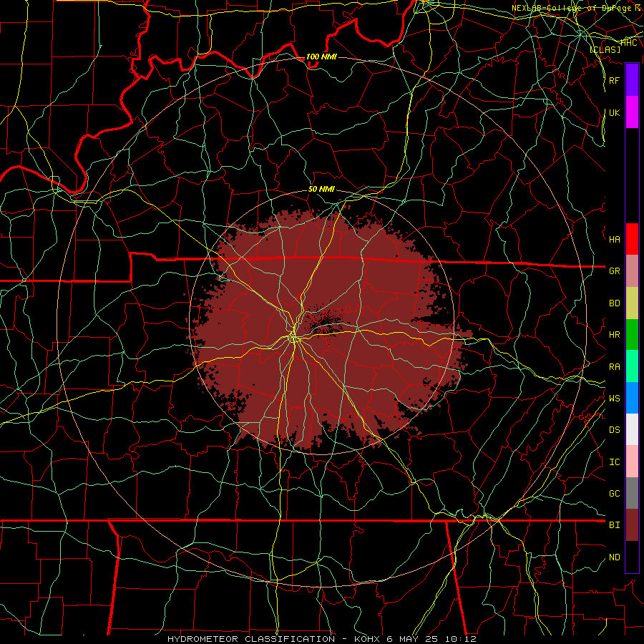Click the NEXLAB-College of DuPage credit text
Screen dimensions: 644x644
point(577,8)
